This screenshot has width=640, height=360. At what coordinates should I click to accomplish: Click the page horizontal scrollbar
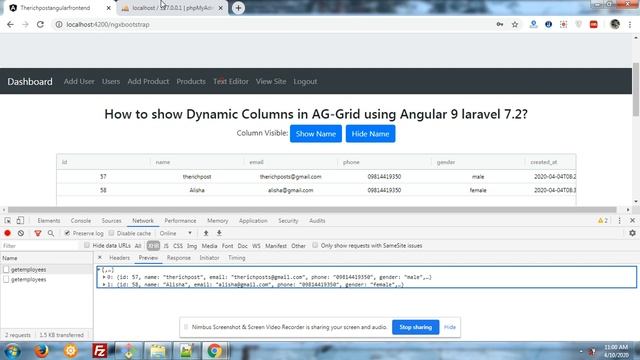click(312, 209)
